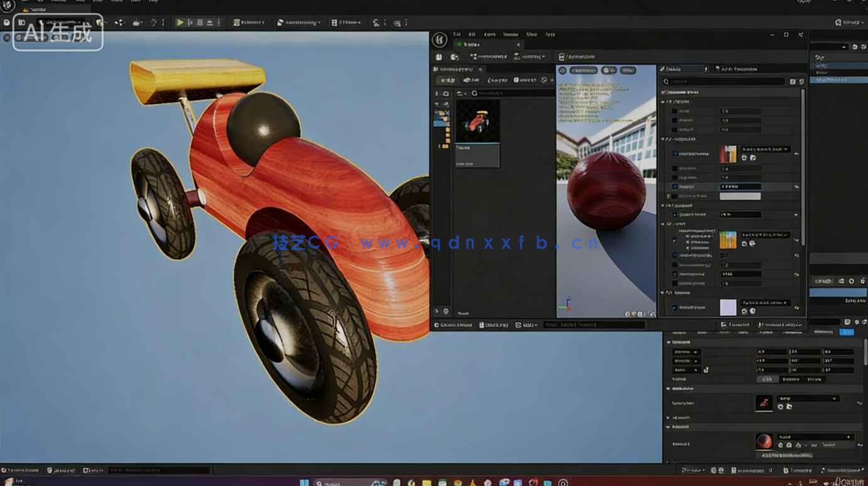This screenshot has width=868, height=486.
Task: Click the square Stop button beside Play
Action: (x=200, y=23)
